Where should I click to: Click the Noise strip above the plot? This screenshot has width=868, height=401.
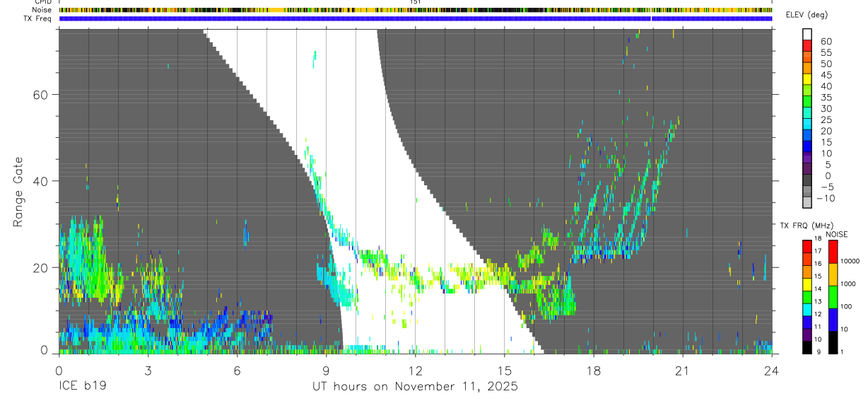tap(416, 10)
